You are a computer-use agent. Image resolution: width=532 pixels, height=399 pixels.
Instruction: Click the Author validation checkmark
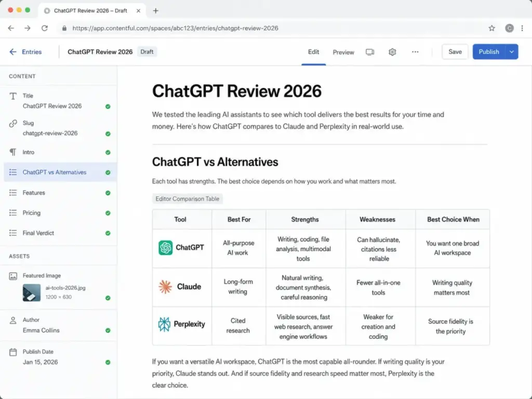(108, 330)
